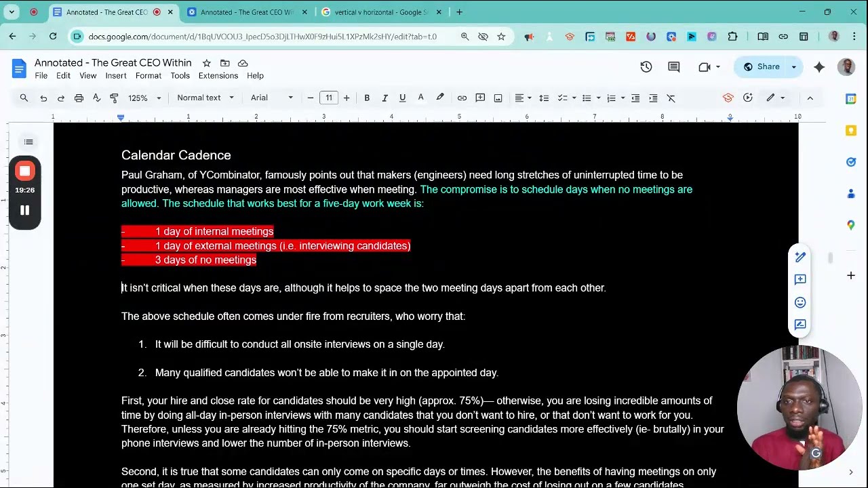
Task: Add emoji reaction in margin
Action: tap(800, 302)
